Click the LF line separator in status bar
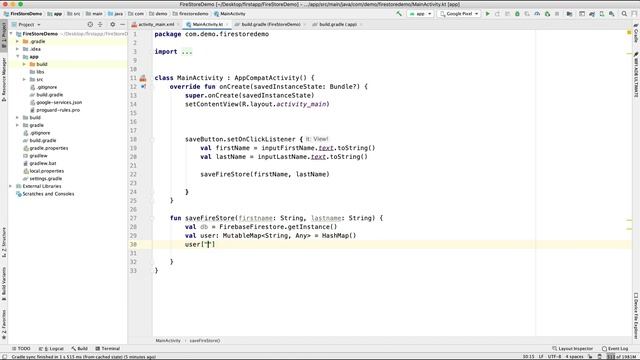Viewport: 640px width, 360px height. [x=541, y=357]
